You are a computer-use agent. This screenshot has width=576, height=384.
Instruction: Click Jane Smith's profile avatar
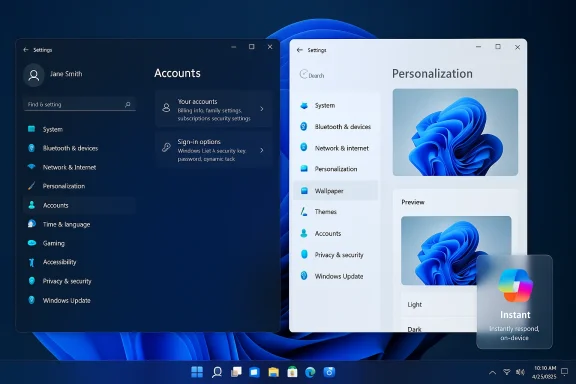(x=34, y=75)
